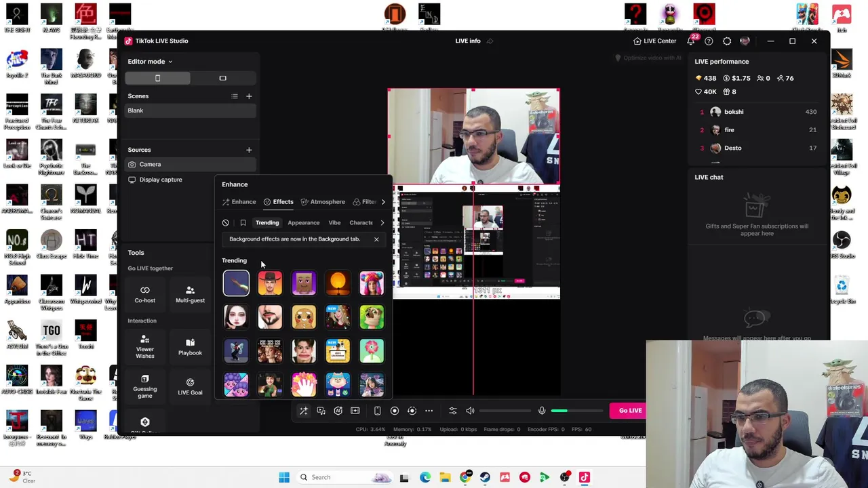Open Microsoft Edge from the taskbar
This screenshot has height=488, width=868.
[425, 477]
